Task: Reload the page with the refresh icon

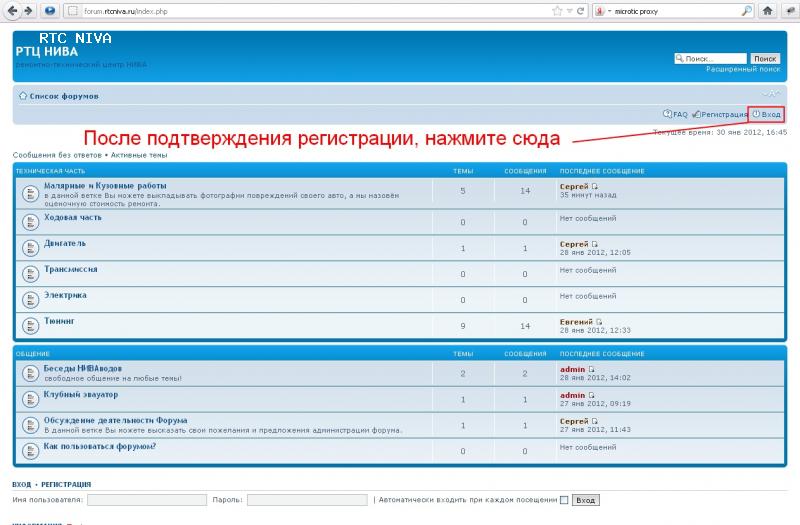Action: 580,11
